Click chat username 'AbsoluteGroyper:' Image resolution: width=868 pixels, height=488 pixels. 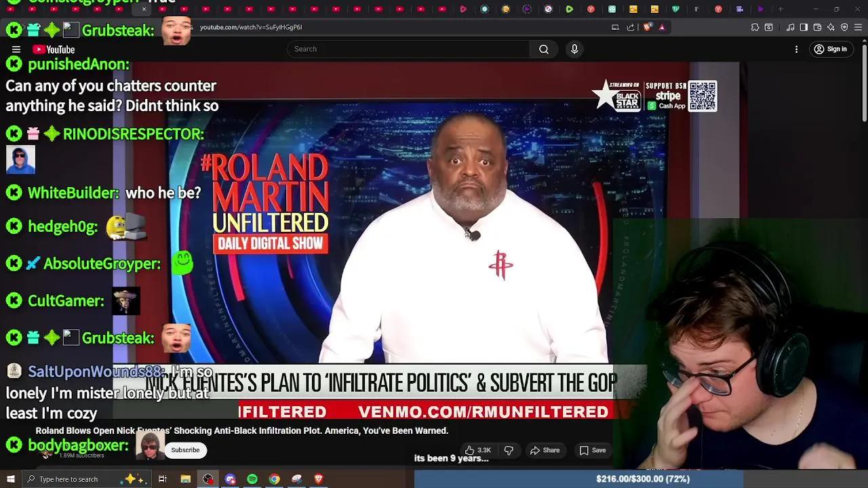(102, 264)
